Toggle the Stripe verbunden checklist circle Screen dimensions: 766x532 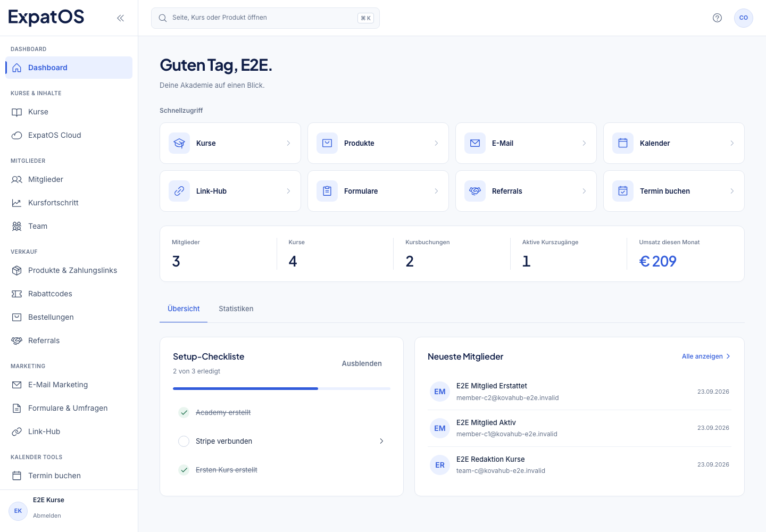coord(184,441)
